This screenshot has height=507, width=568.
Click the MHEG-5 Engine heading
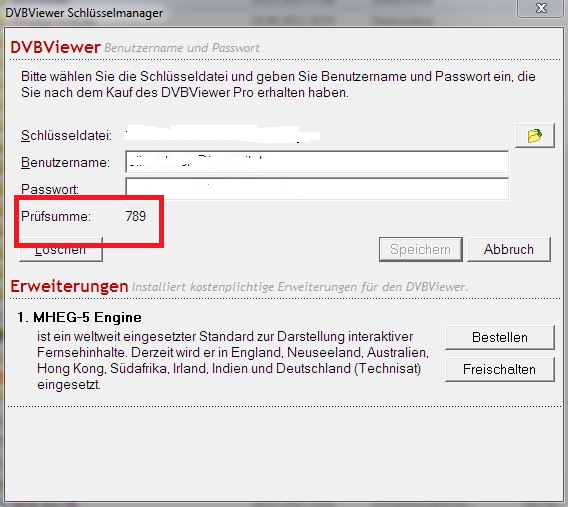[79, 317]
